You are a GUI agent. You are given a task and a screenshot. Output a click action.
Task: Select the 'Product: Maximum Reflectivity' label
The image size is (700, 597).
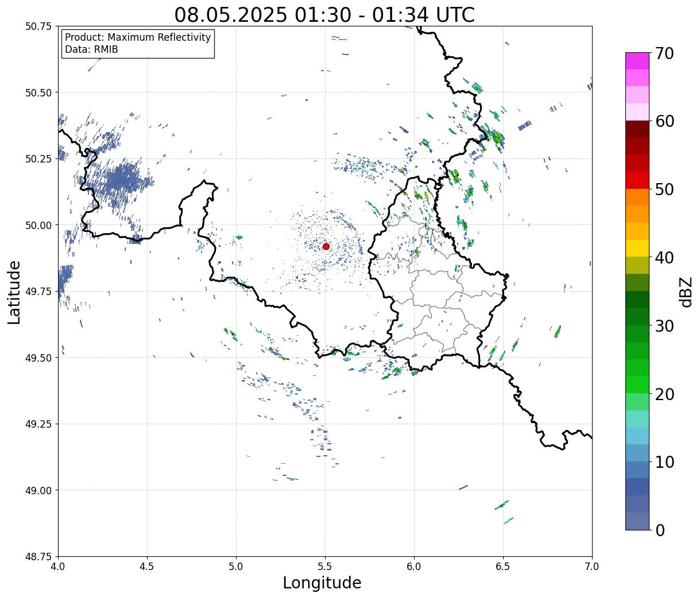pyautogui.click(x=138, y=37)
